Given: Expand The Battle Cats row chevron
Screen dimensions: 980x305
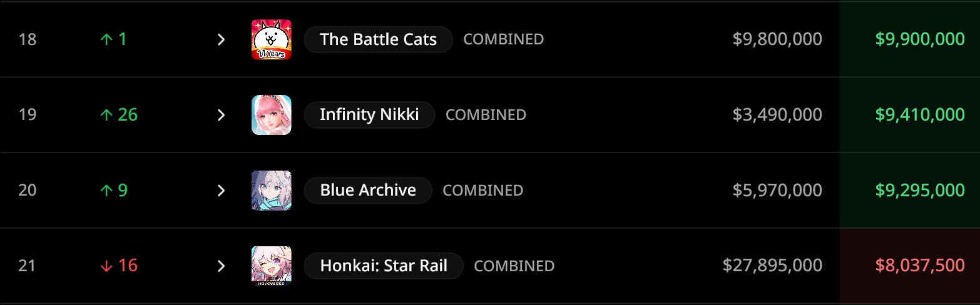Looking at the screenshot, I should pyautogui.click(x=220, y=39).
